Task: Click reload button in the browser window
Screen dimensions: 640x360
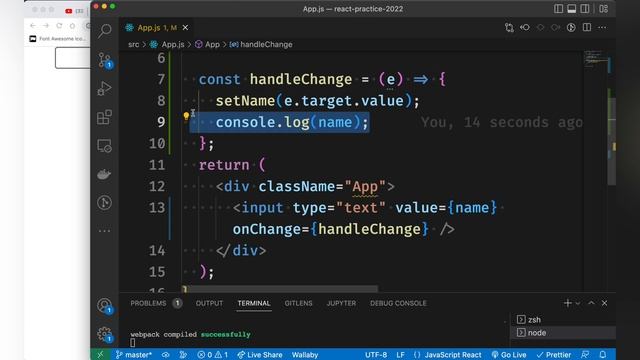Action: pos(59,26)
